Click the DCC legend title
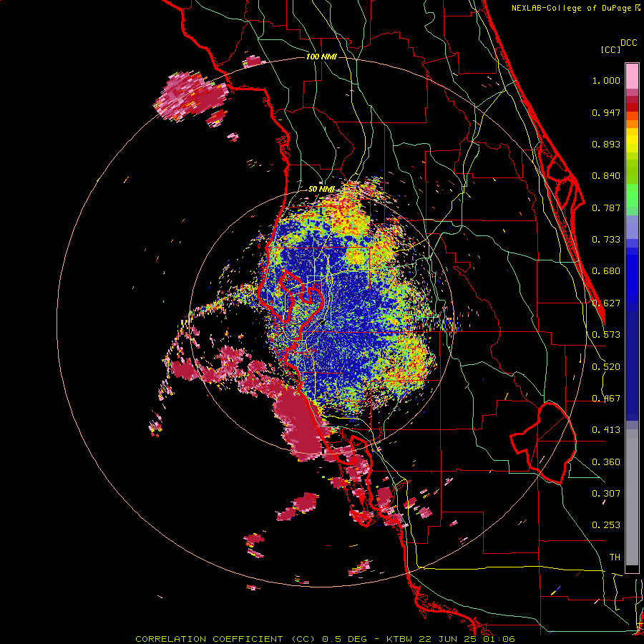Image resolution: width=644 pixels, height=644 pixels. pos(628,43)
